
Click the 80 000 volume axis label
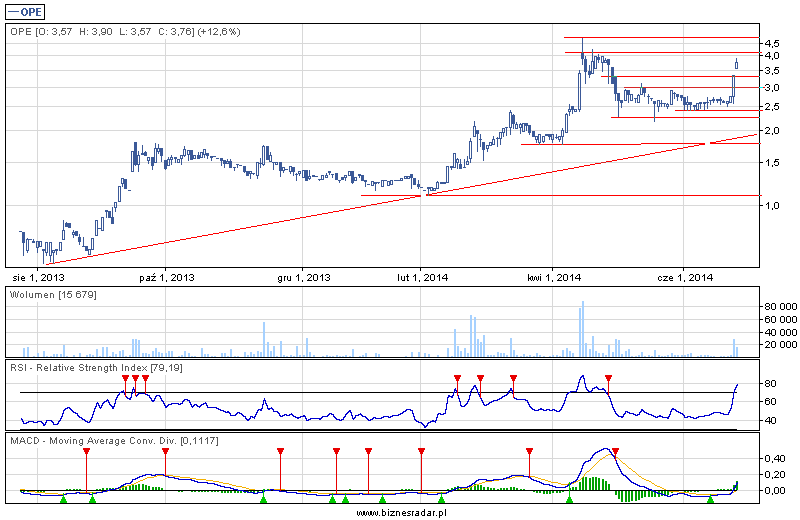point(781,307)
